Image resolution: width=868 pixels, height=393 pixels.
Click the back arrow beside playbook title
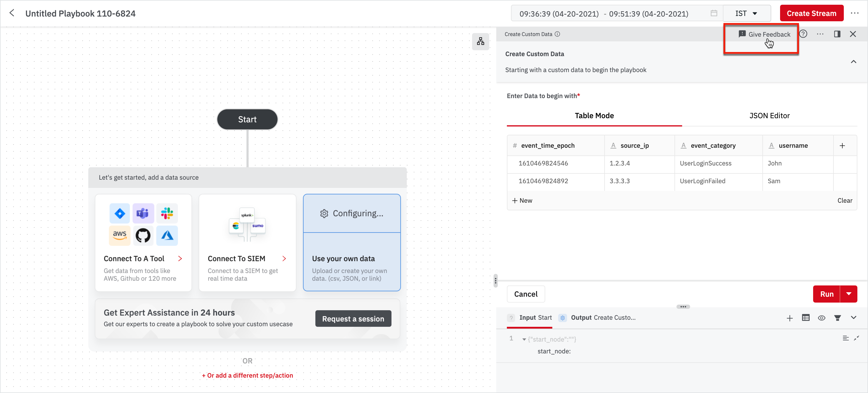click(x=12, y=13)
